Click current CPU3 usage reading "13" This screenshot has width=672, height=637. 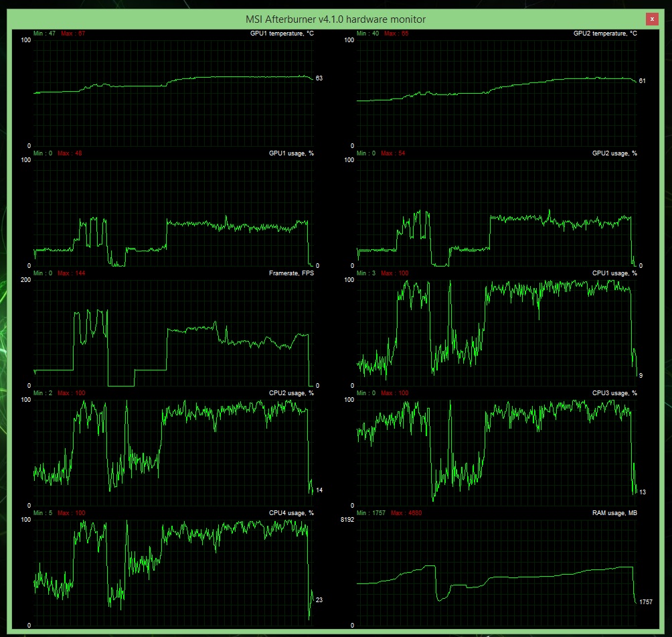point(642,492)
